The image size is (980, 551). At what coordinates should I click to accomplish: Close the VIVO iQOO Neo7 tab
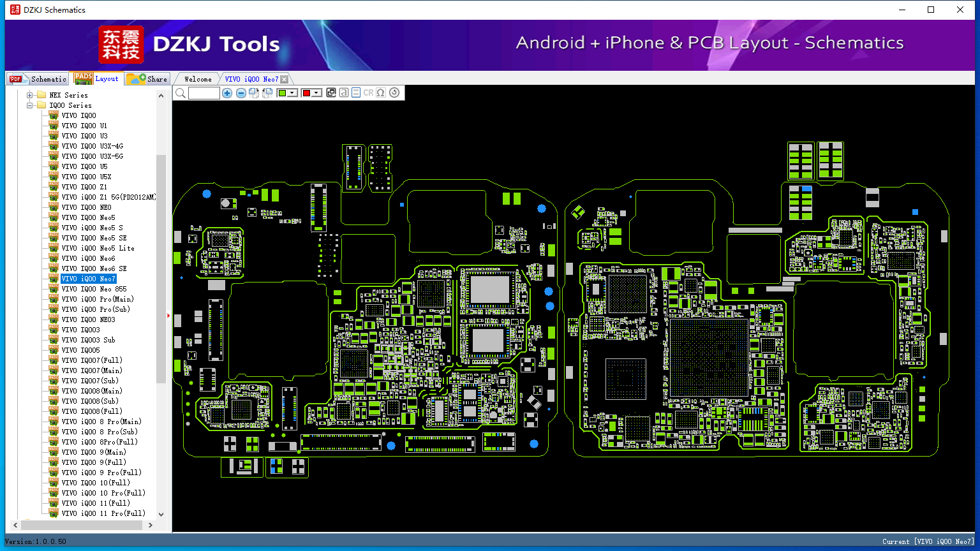coord(285,79)
